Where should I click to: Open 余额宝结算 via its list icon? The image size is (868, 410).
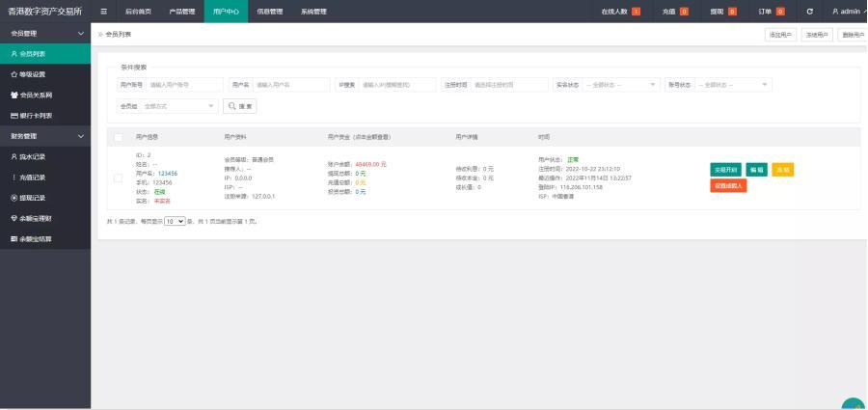(x=14, y=239)
